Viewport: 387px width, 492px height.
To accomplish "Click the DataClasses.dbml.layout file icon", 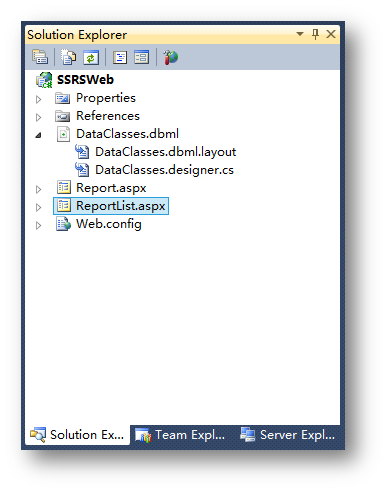I will tap(82, 152).
